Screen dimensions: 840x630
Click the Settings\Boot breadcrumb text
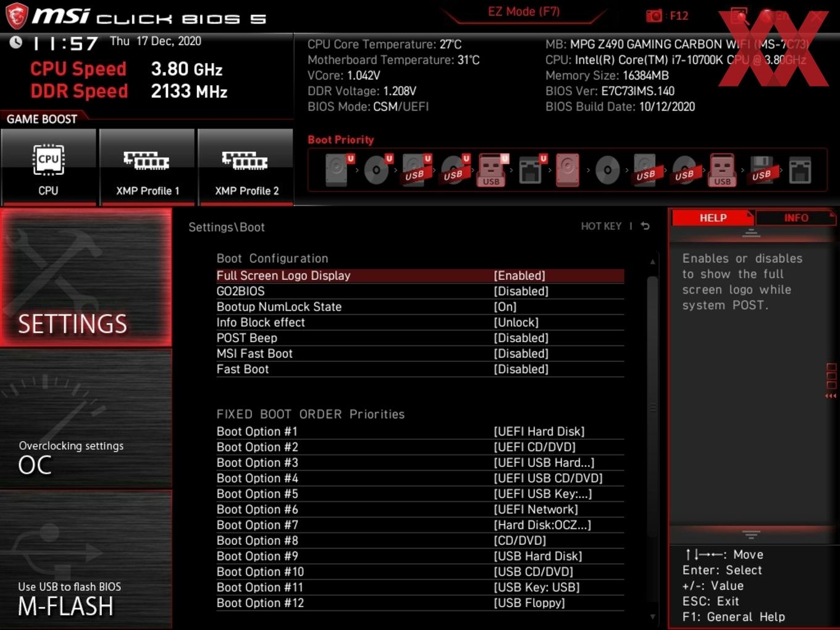pyautogui.click(x=227, y=227)
